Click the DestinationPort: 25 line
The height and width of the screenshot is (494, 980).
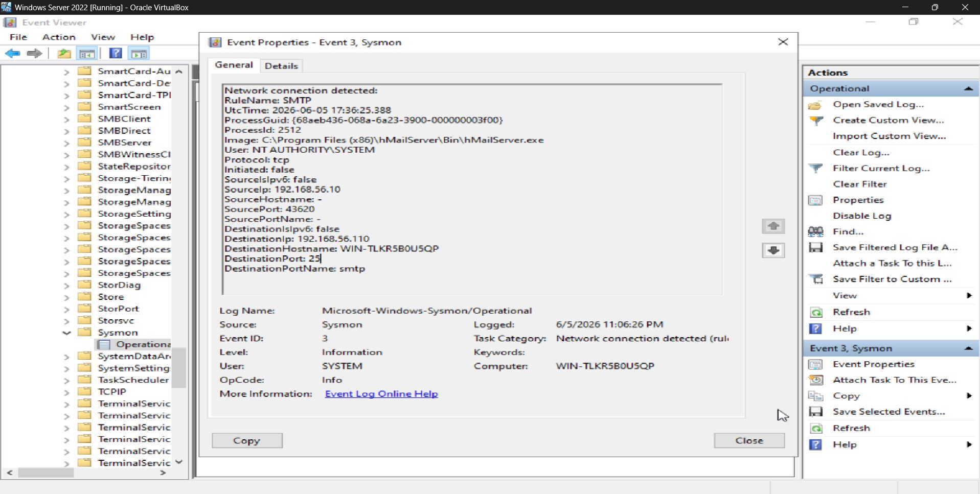(272, 259)
